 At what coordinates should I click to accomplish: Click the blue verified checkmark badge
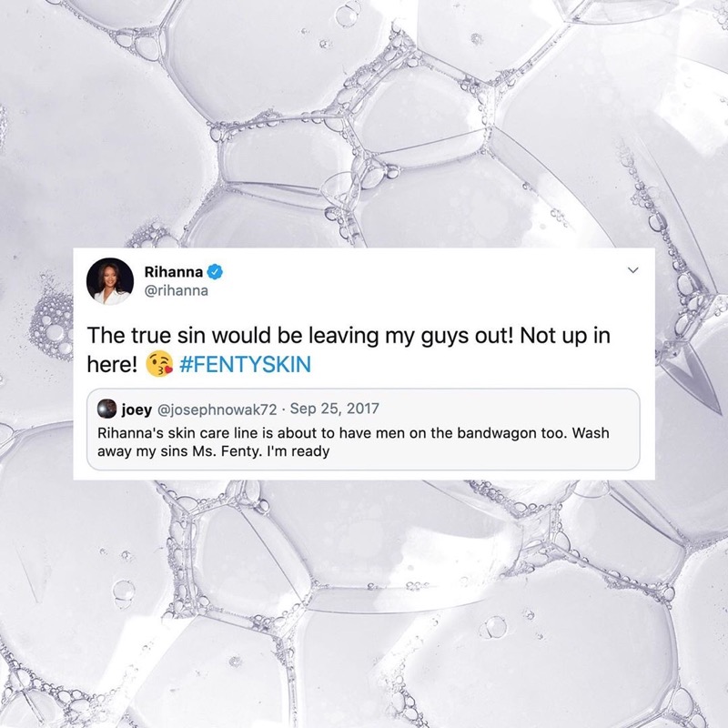215,272
